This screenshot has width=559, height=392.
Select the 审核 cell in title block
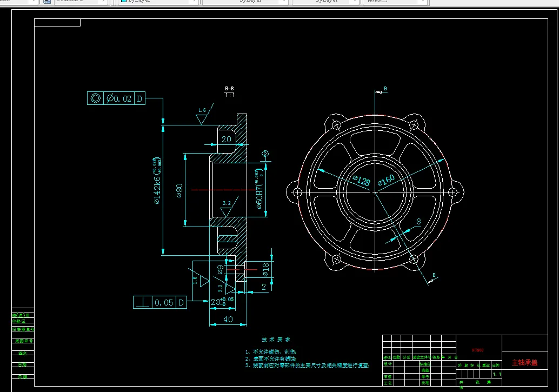tap(388, 377)
